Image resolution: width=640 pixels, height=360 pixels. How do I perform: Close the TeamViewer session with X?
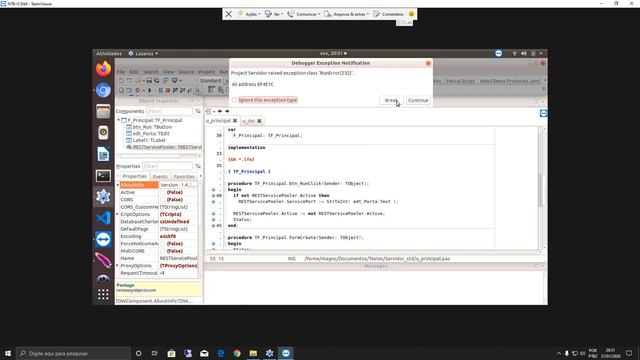(x=229, y=14)
